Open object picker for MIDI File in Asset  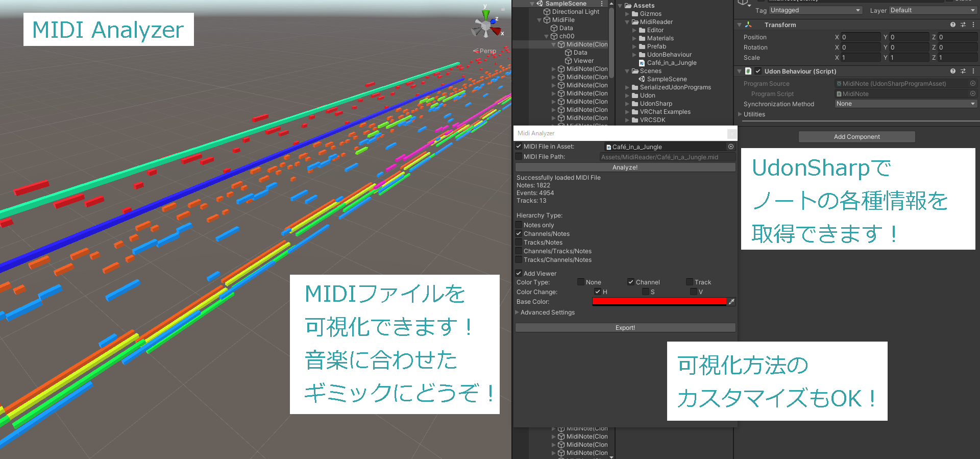(731, 147)
